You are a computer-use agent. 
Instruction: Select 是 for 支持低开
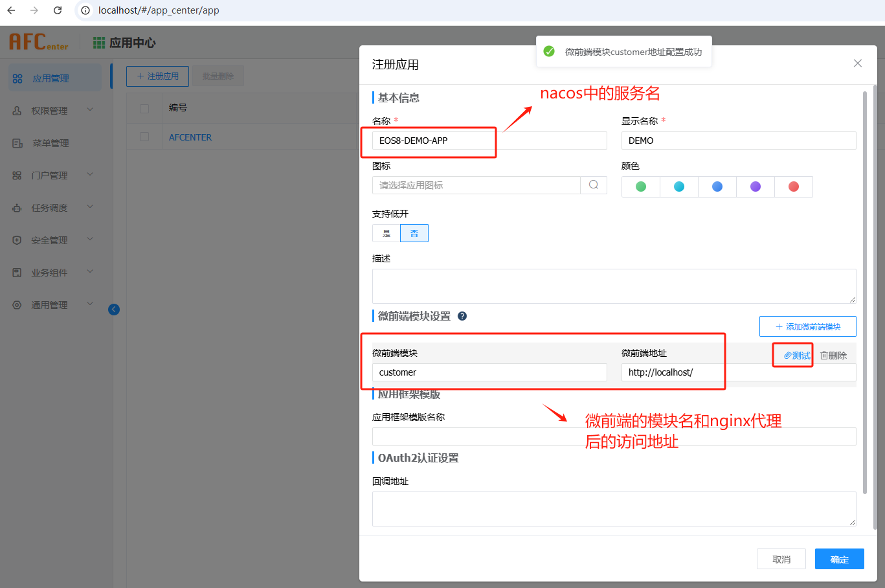pyautogui.click(x=386, y=233)
